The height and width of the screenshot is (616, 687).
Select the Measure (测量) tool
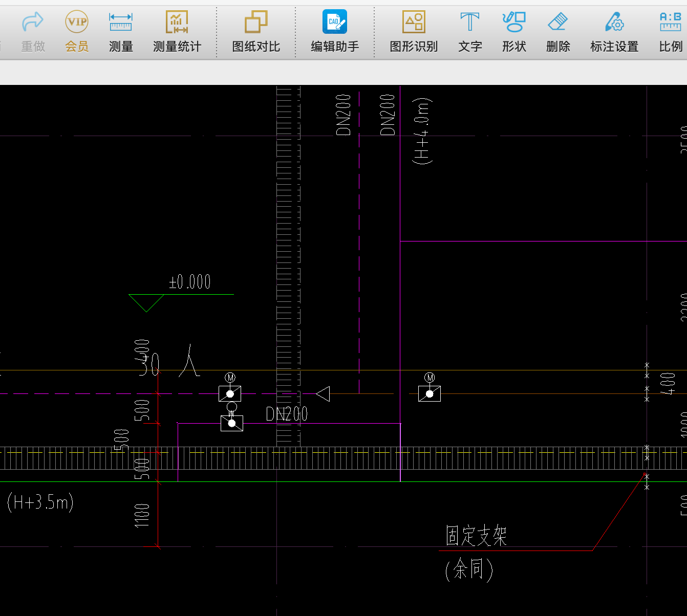121,23
